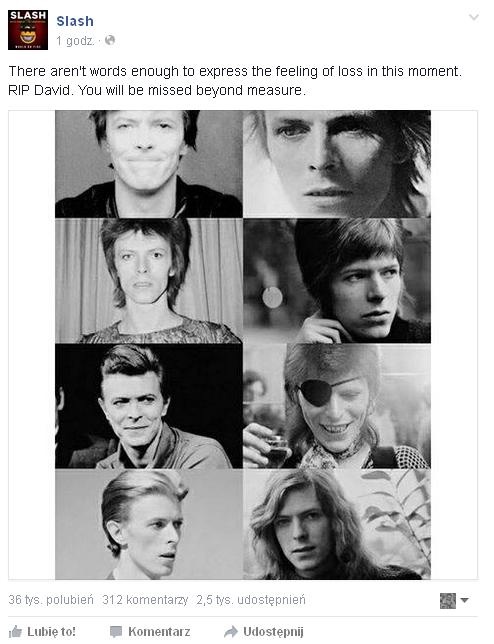This screenshot has width=494, height=644.
Task: Open the bottom-left profile portrait photo
Action: 149,524
